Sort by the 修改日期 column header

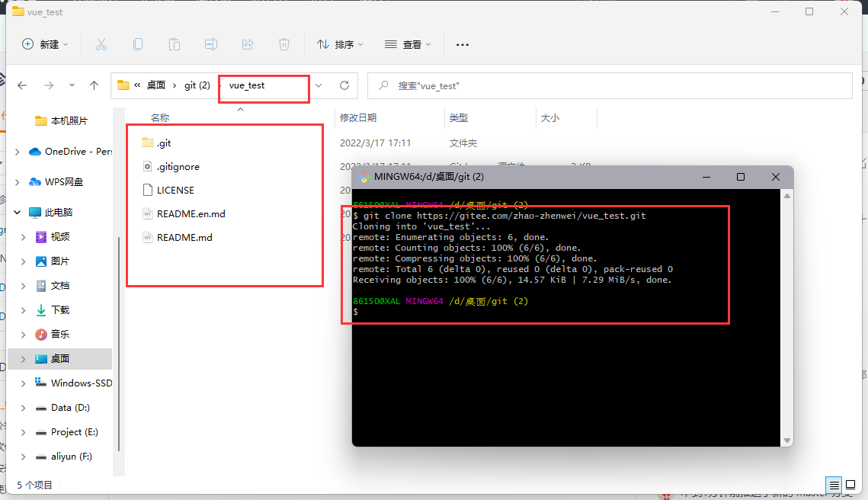358,118
